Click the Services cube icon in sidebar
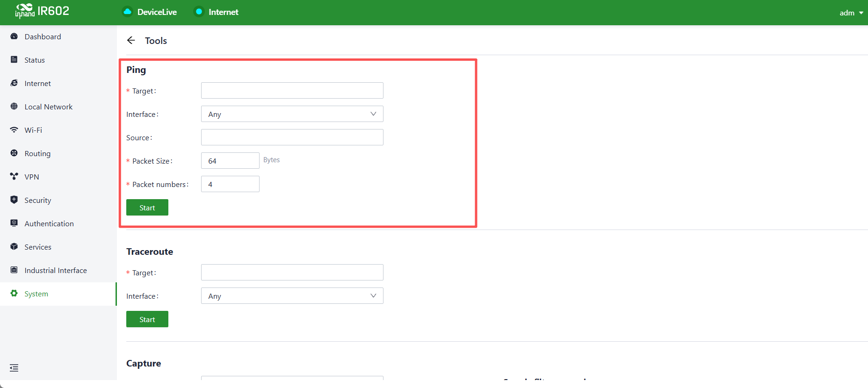868x388 pixels. 14,247
